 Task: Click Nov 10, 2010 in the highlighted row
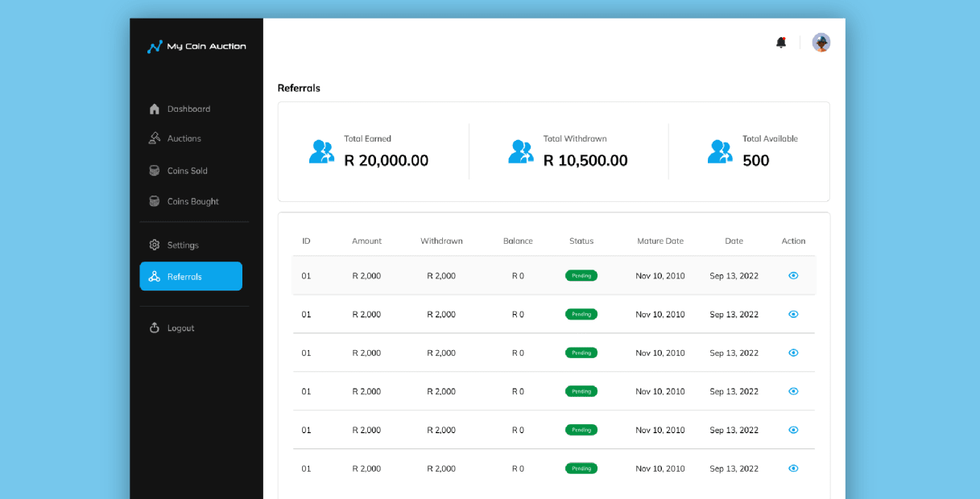point(660,276)
